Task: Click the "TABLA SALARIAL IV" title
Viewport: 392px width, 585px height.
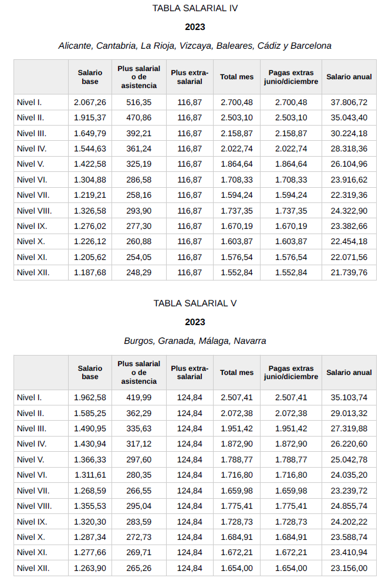Action: 195,8
